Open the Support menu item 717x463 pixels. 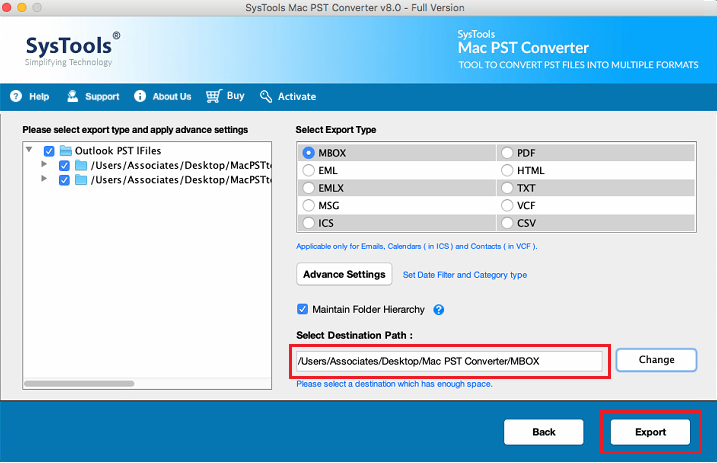(x=93, y=96)
